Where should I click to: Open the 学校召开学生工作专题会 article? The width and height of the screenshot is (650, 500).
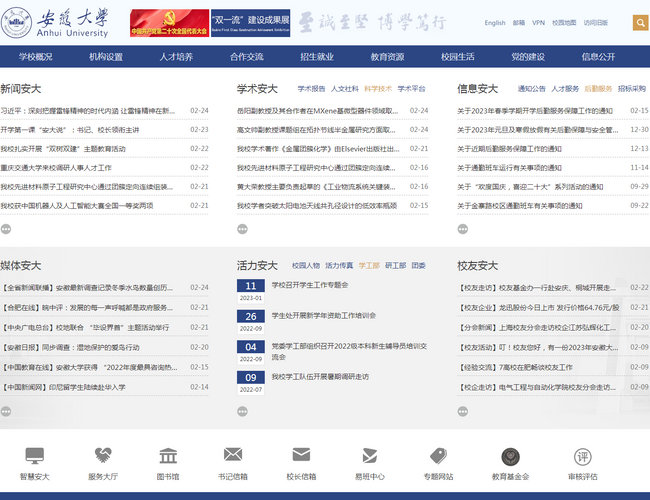(x=309, y=285)
